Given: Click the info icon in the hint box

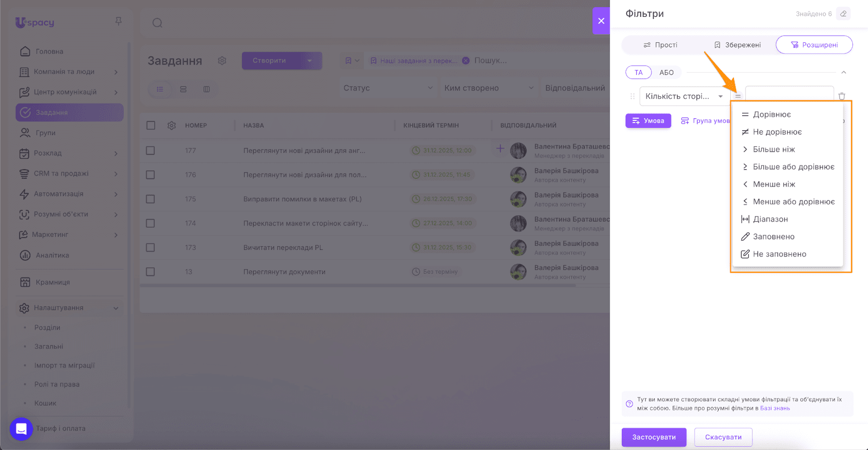Looking at the screenshot, I should pos(629,404).
